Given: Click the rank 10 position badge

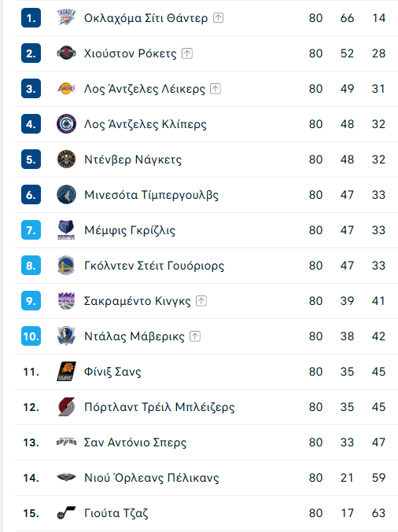Looking at the screenshot, I should tap(31, 336).
